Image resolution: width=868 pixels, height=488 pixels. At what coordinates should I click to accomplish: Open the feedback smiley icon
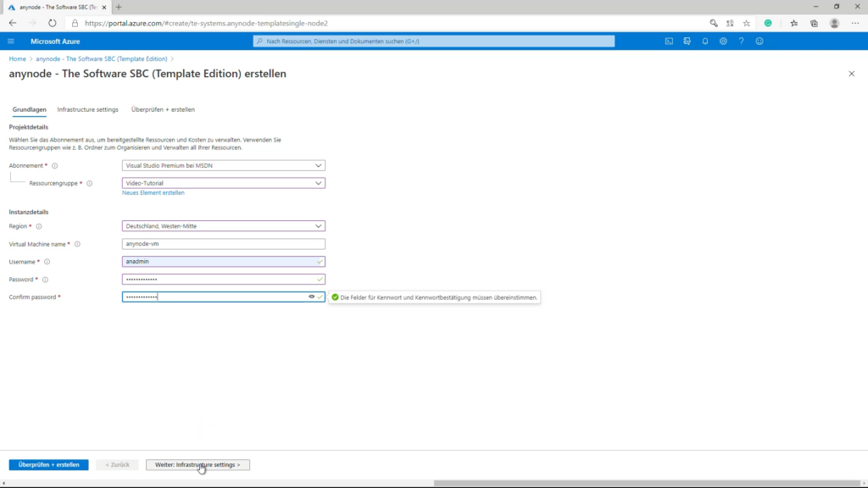coord(759,41)
